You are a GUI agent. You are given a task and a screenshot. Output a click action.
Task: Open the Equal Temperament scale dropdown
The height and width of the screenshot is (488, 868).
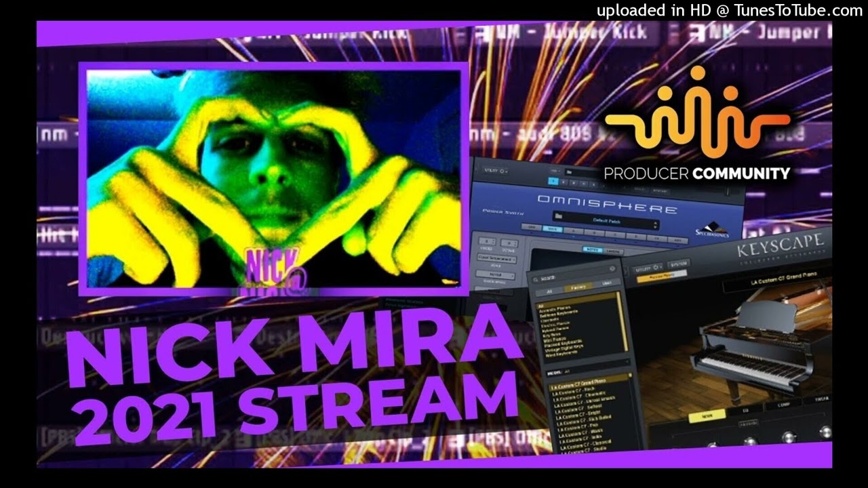pyautogui.click(x=497, y=258)
